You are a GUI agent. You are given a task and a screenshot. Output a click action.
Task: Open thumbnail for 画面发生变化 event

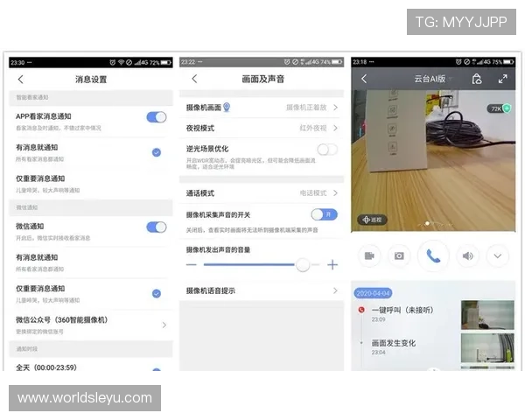pos(487,347)
